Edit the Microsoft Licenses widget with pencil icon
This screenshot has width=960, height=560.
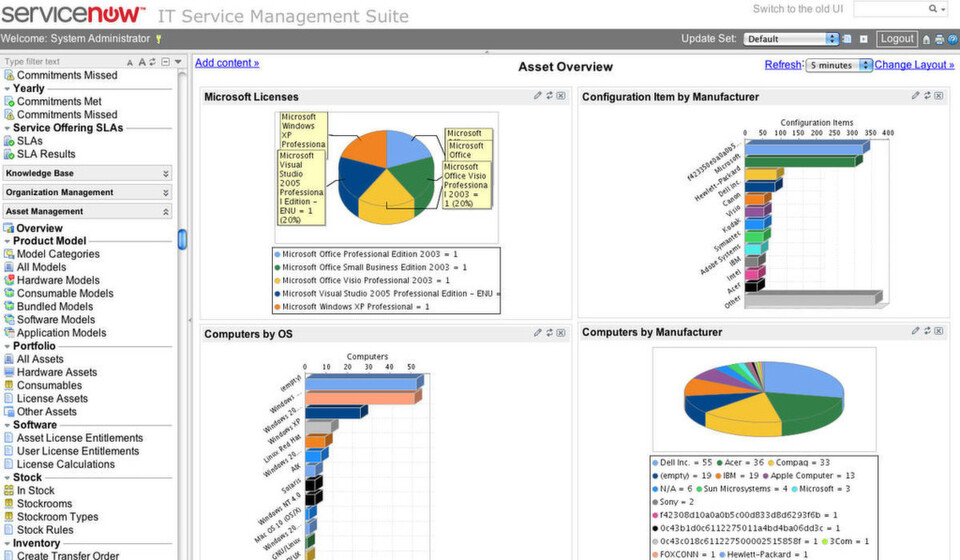point(538,95)
